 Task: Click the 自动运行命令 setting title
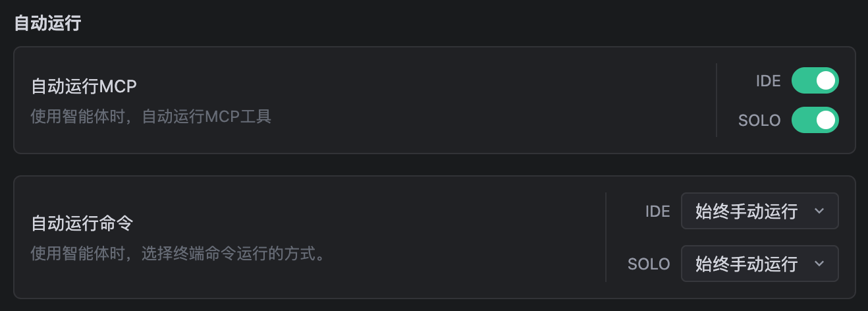(x=82, y=223)
